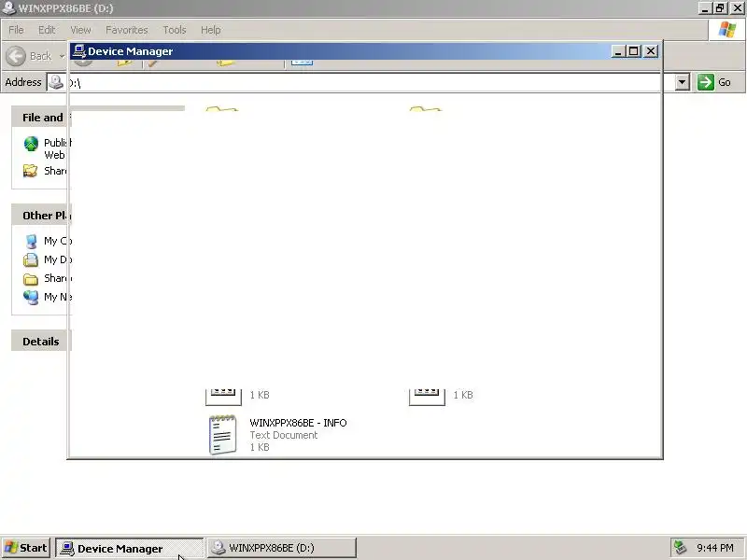Click the Publish to Web globe icon
The width and height of the screenshot is (747, 560).
tap(31, 144)
